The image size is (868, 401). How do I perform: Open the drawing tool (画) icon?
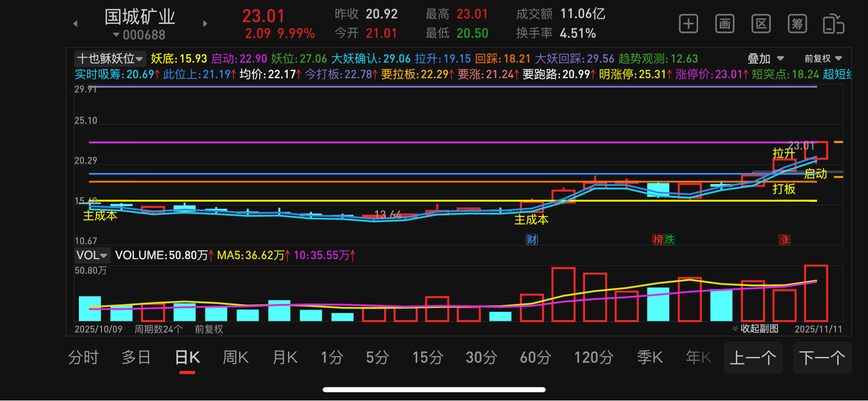pyautogui.click(x=725, y=24)
